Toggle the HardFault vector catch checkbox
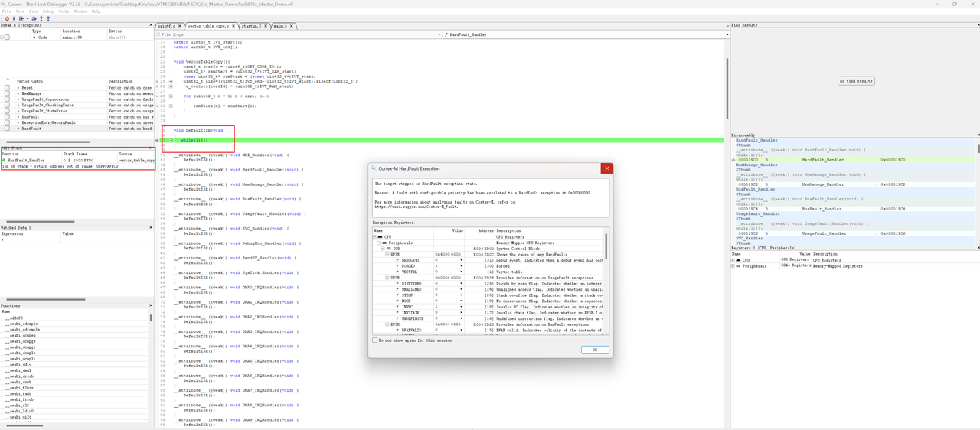Viewport: 980px width, 430px height. pyautogui.click(x=7, y=129)
